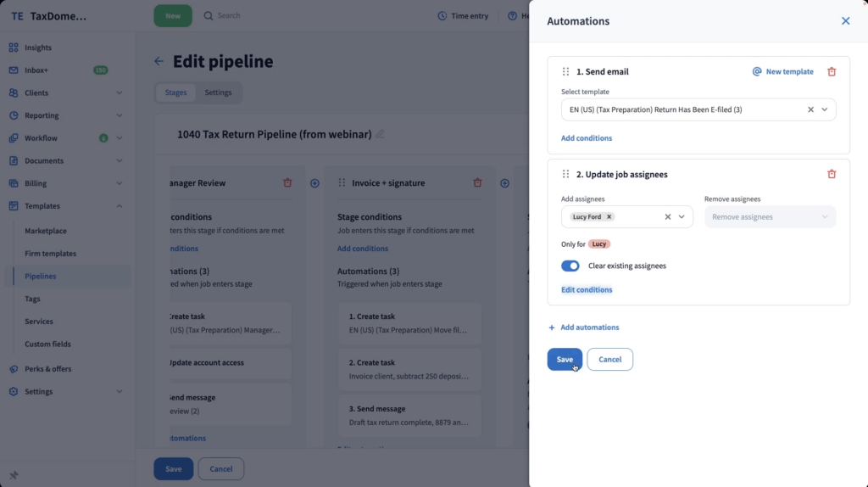Cancel pipeline editing

click(221, 468)
